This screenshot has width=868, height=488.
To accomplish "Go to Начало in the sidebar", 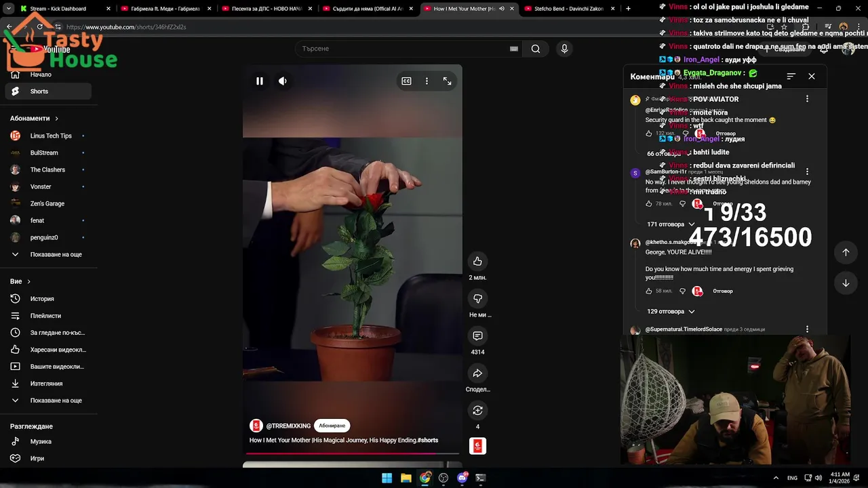I will point(47,75).
